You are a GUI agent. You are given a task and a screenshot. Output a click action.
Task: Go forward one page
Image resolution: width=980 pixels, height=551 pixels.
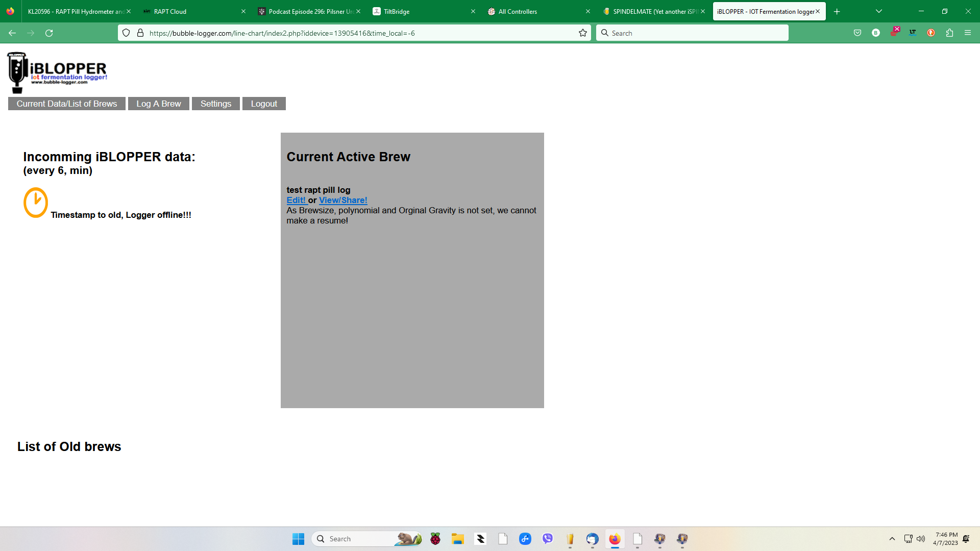coord(31,33)
